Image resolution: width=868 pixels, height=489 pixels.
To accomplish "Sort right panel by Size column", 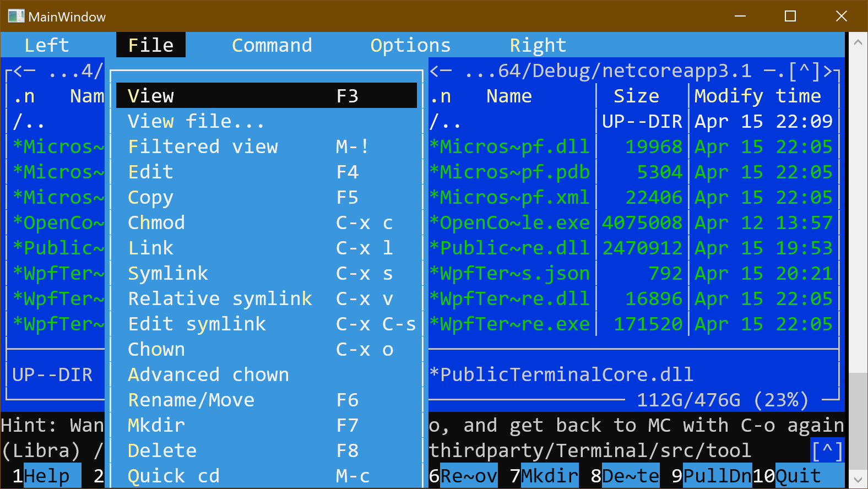I will click(x=636, y=96).
